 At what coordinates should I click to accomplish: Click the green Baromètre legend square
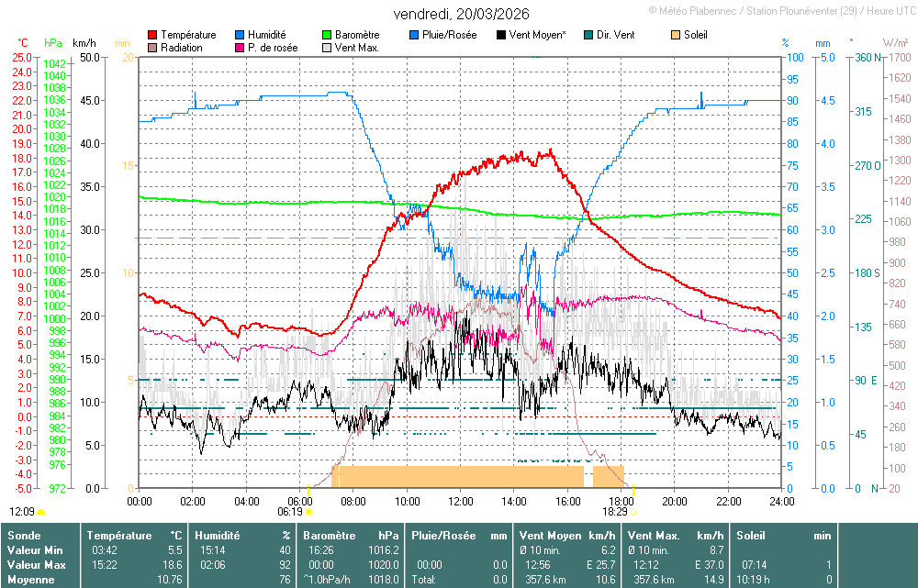pos(327,35)
